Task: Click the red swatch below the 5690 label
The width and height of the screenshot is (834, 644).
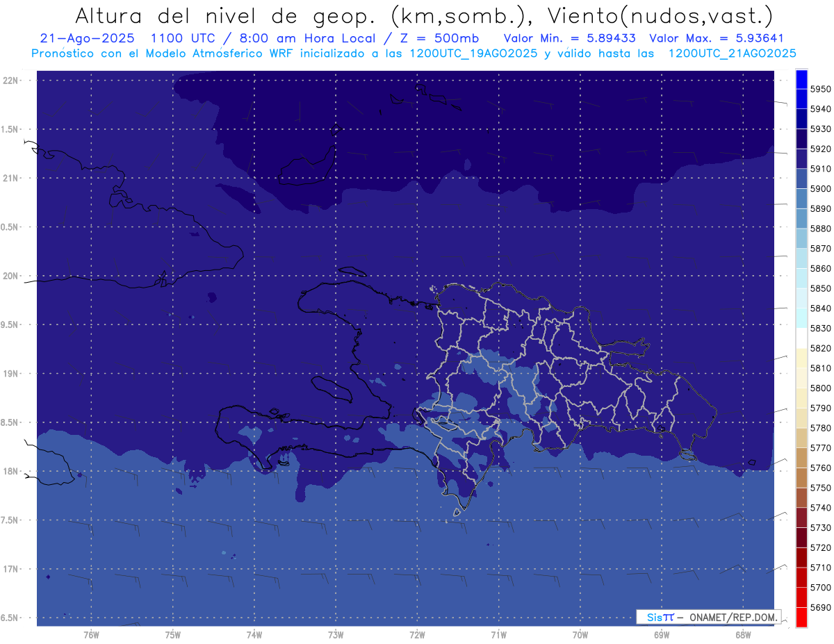Action: (801, 617)
